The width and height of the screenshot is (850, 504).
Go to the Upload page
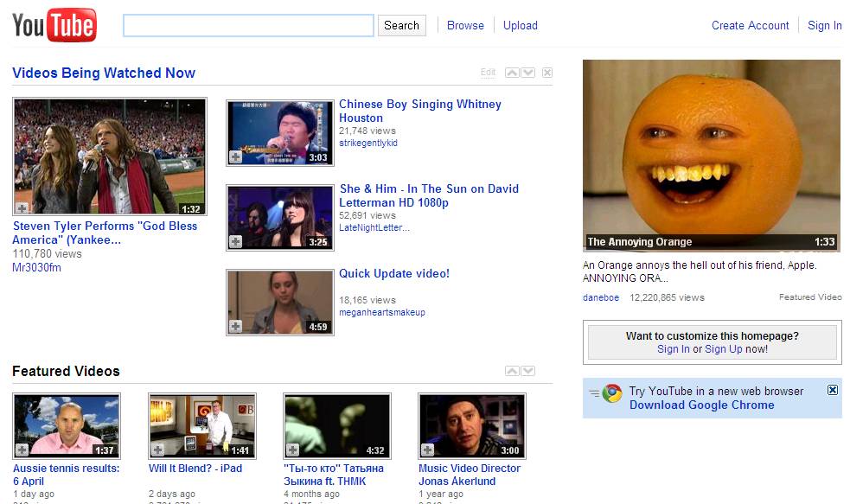(521, 25)
